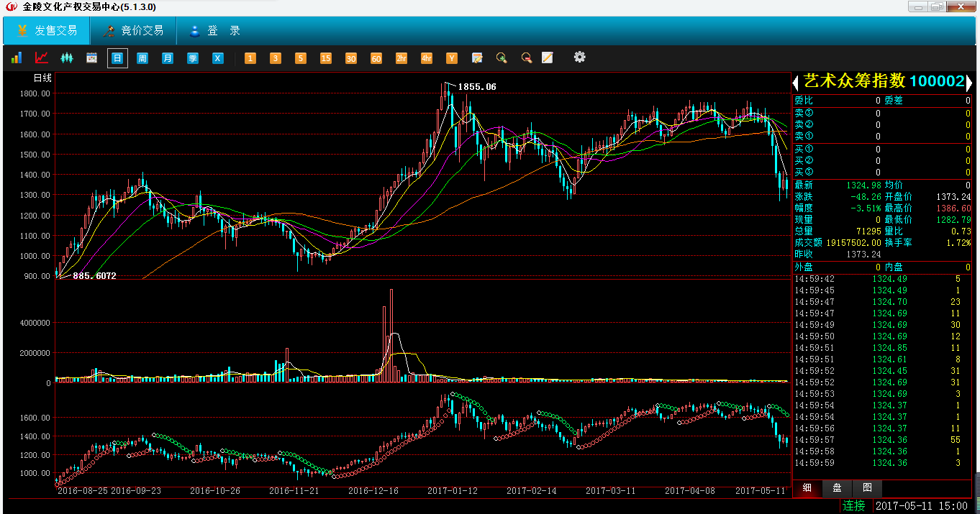Select the monthly (月) period button
This screenshot has width=980, height=514.
(168, 58)
